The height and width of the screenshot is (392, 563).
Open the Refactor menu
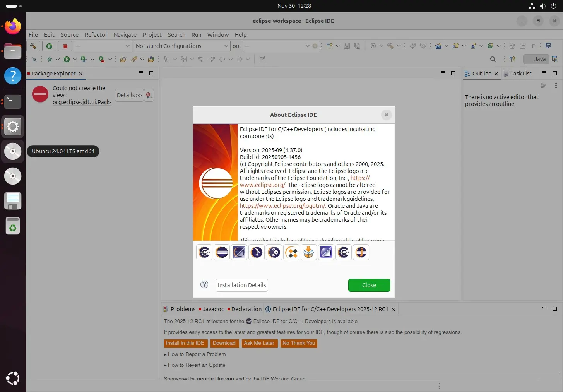(x=96, y=34)
